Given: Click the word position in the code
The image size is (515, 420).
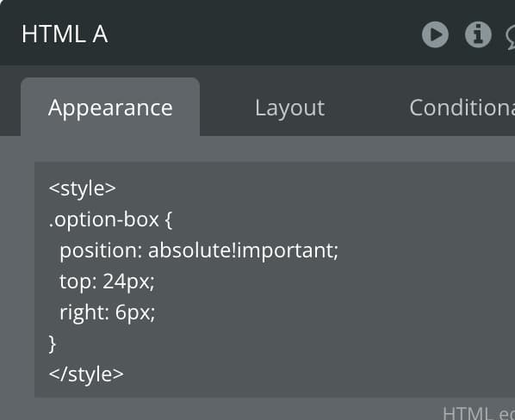Looking at the screenshot, I should point(101,251).
